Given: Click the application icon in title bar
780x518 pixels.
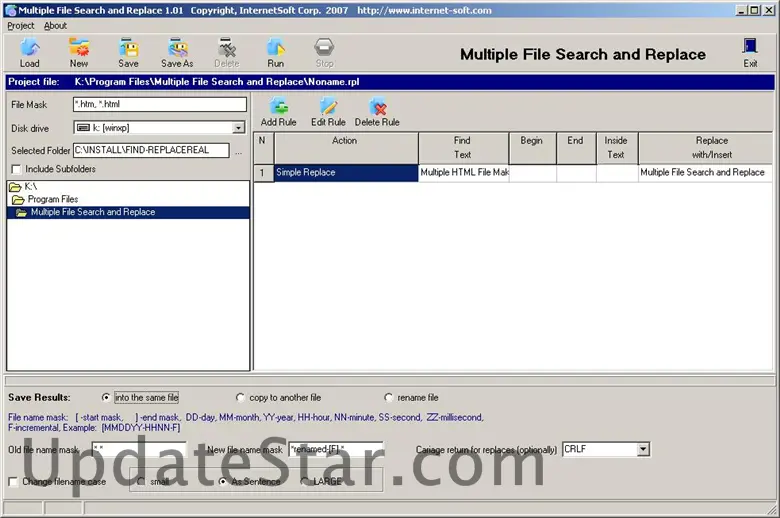Looking at the screenshot, I should [x=10, y=10].
